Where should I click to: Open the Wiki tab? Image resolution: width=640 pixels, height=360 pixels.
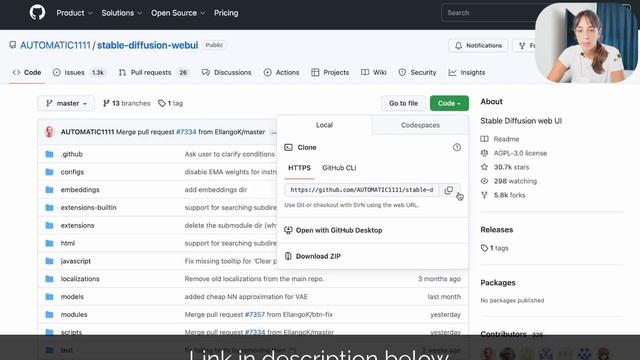(x=374, y=72)
